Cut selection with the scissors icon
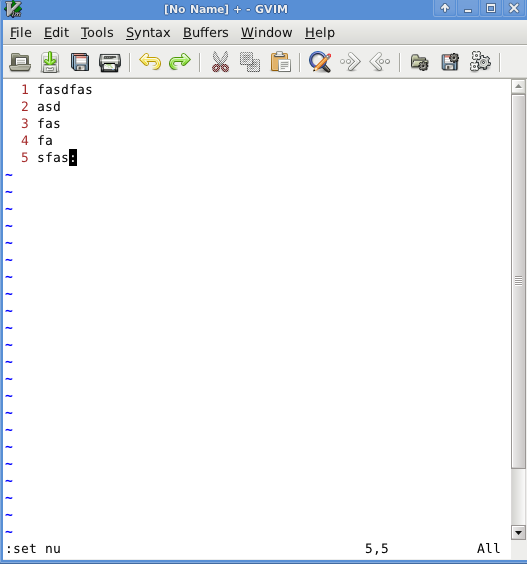 (220, 62)
